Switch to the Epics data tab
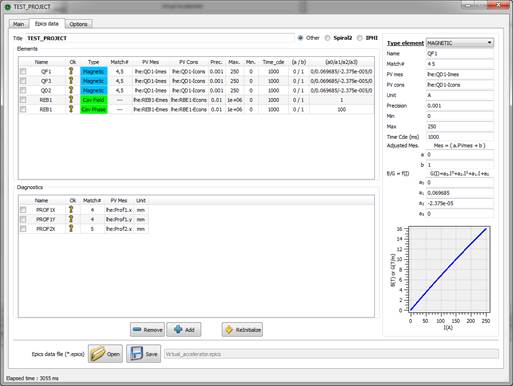 pos(47,24)
